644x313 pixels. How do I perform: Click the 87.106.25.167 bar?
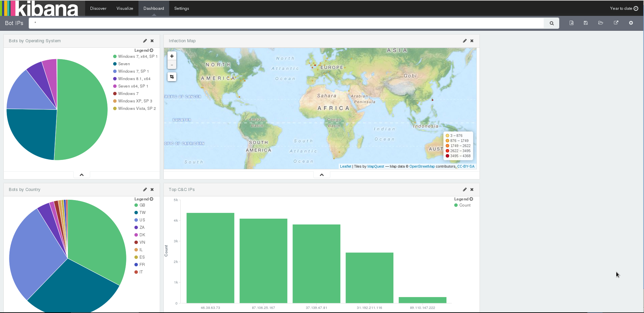[x=263, y=261]
